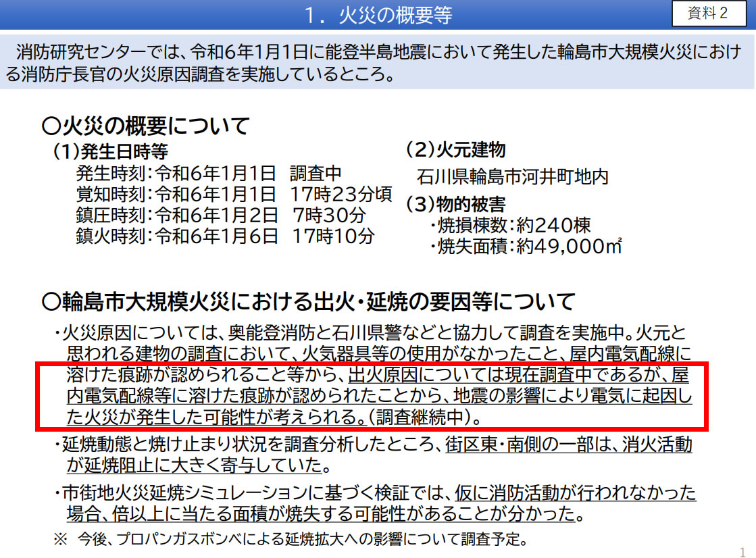Click subheading '(2)火元建物'
Viewport: 756px width, 558px height.
(455, 149)
